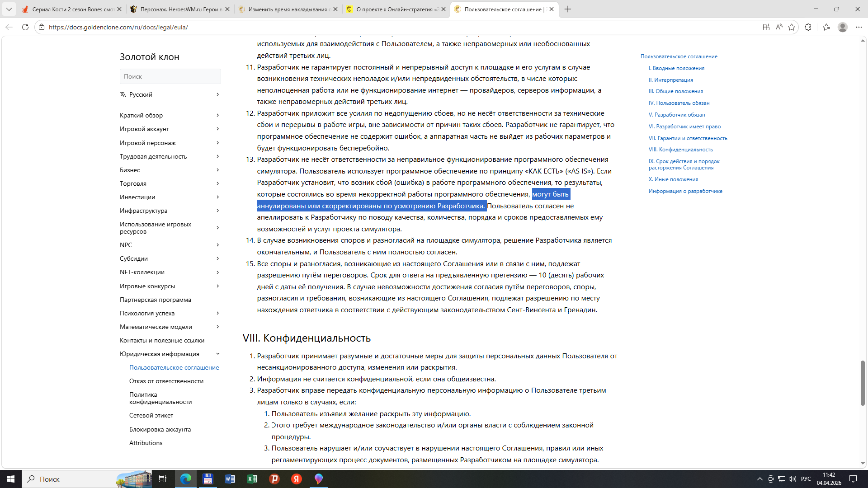868x488 pixels.
Task: Expand the Игровой аккаунт sidebar section
Action: (217, 129)
